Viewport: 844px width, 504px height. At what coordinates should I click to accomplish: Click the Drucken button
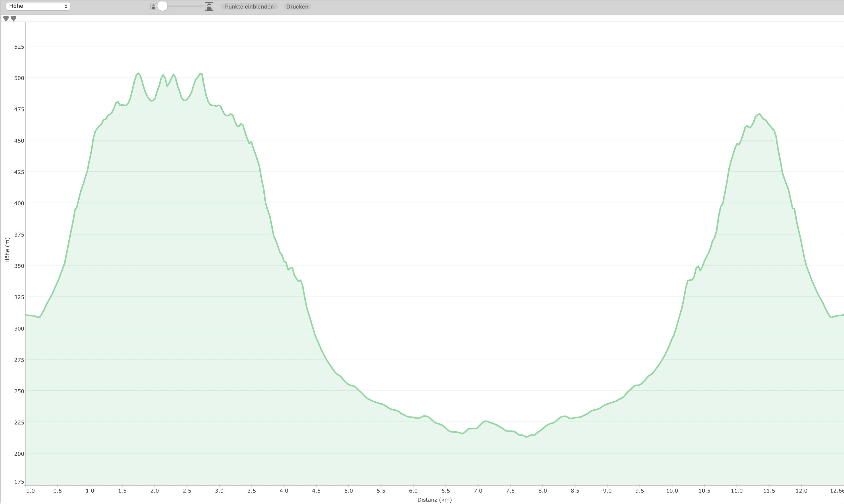(x=297, y=7)
